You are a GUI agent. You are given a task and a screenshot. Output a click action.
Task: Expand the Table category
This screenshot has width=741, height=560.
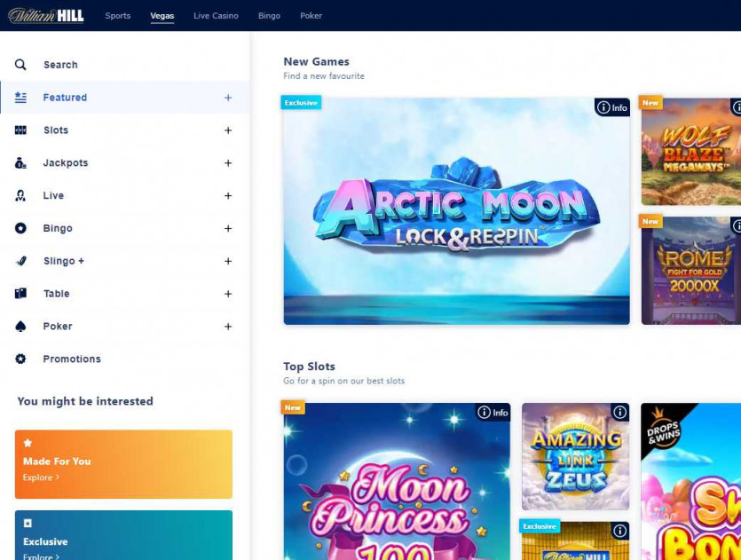228,294
